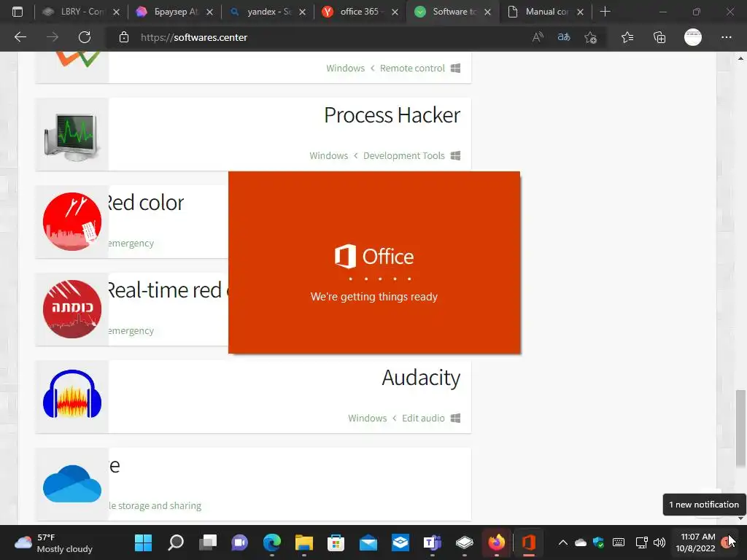Follow Windows link in Remote control row

pos(345,68)
